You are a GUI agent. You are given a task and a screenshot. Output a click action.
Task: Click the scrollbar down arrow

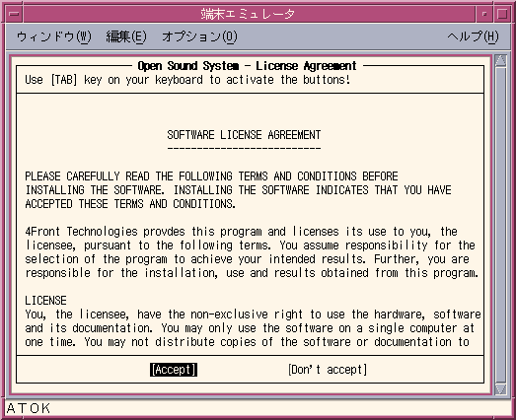pos(501,389)
